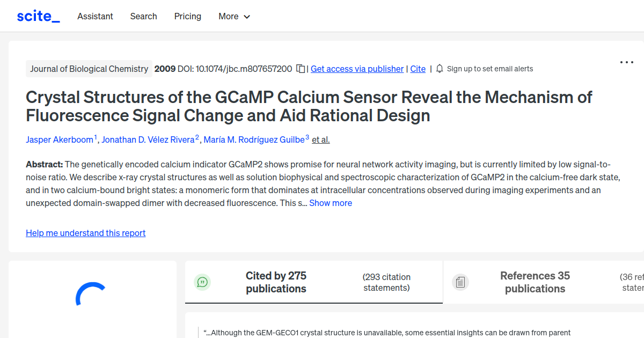Expand the full author list via et al.
Viewport: 644px width, 338px height.
pyautogui.click(x=320, y=139)
